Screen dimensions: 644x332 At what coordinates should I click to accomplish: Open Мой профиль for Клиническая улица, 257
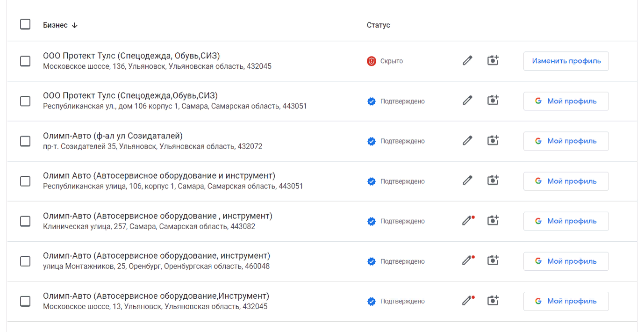(x=566, y=221)
